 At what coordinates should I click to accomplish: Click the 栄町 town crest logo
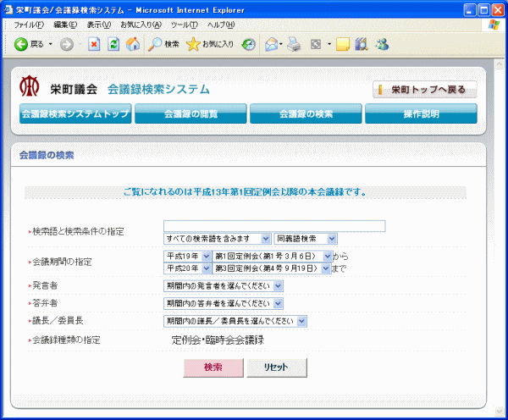coord(29,86)
